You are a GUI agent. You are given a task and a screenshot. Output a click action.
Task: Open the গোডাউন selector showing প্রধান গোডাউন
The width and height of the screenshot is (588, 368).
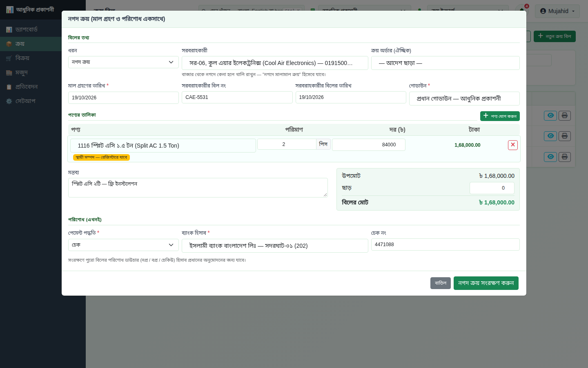click(464, 99)
